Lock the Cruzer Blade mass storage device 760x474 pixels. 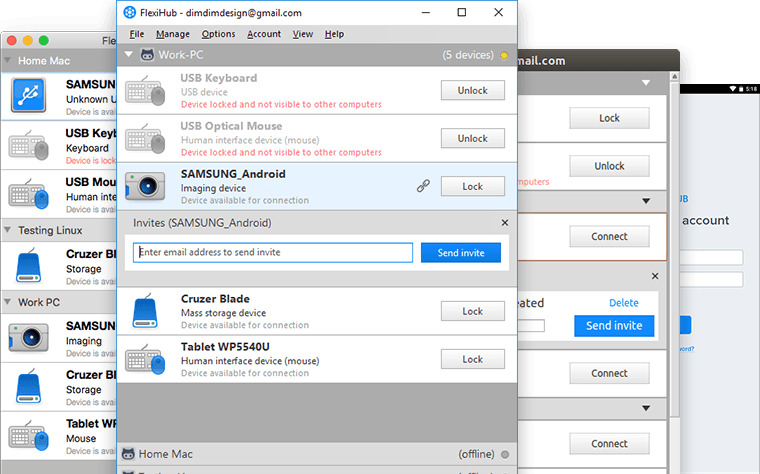click(x=473, y=311)
